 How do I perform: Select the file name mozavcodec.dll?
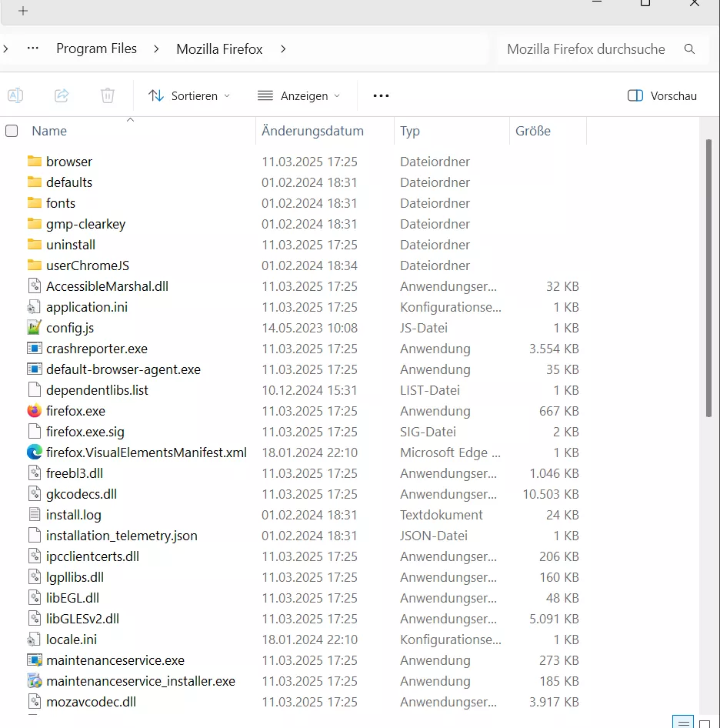pos(91,702)
